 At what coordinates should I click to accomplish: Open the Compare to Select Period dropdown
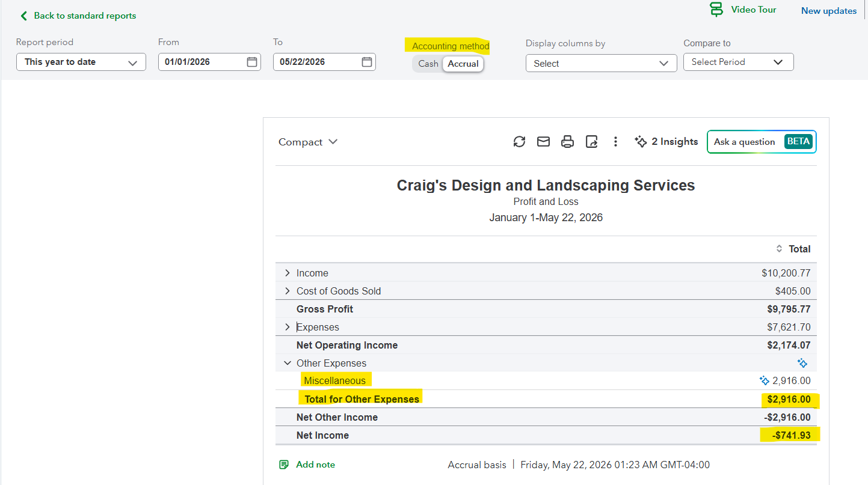click(739, 62)
